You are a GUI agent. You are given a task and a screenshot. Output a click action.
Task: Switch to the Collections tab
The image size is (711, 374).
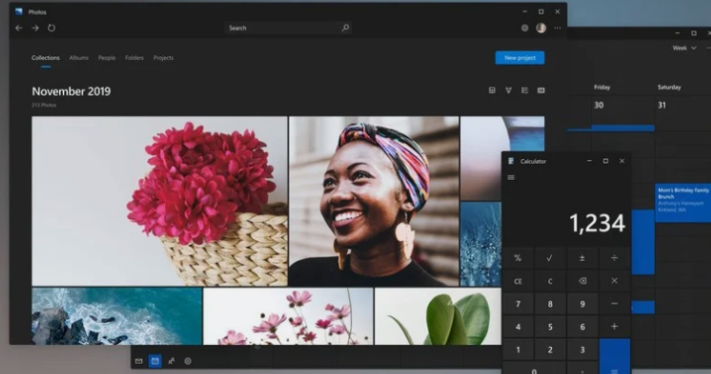pos(45,58)
